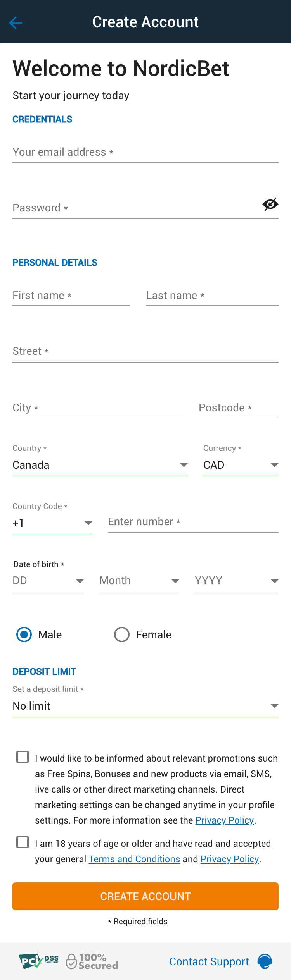The height and width of the screenshot is (980, 291).
Task: Open the Country dropdown showing Canada
Action: coord(100,465)
